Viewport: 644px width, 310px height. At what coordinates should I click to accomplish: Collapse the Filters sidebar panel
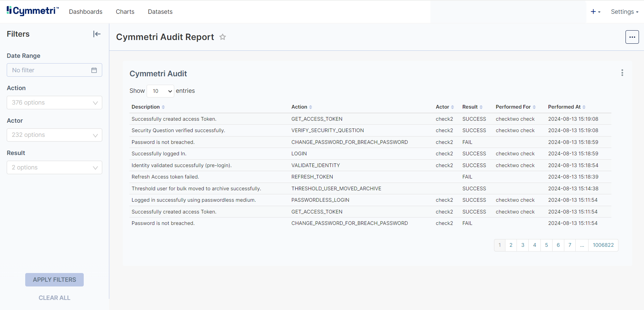pos(97,34)
